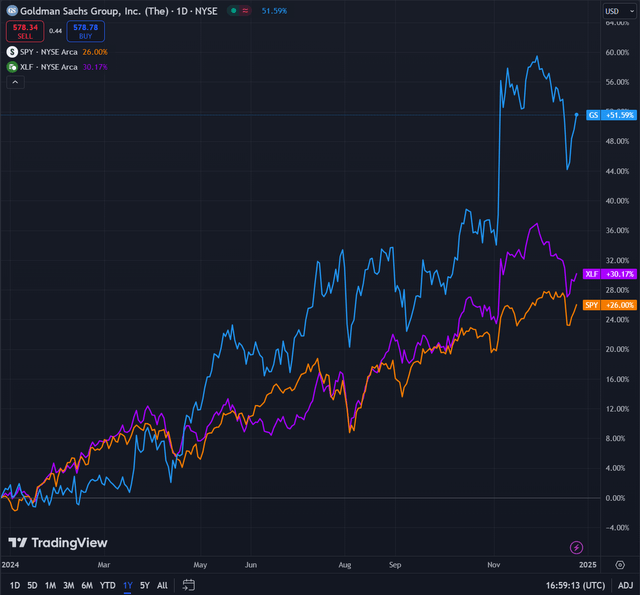Click the purple lightning bolt icon
The width and height of the screenshot is (640, 595).
click(576, 547)
